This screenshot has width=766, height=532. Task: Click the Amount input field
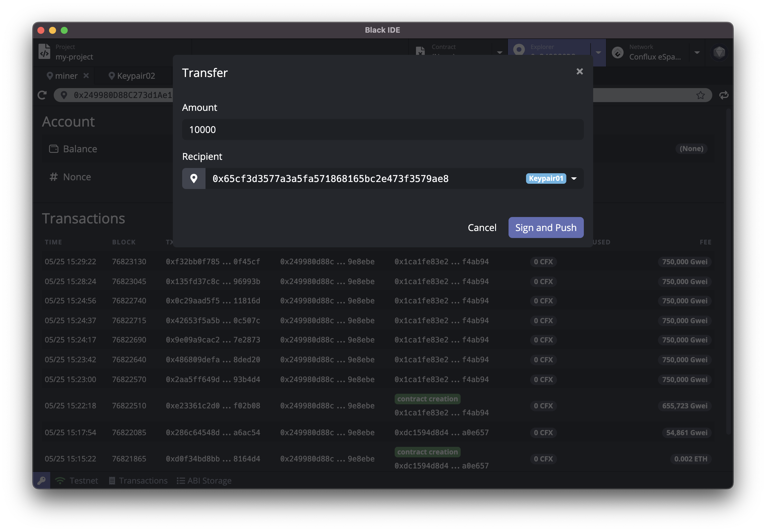[x=383, y=130]
